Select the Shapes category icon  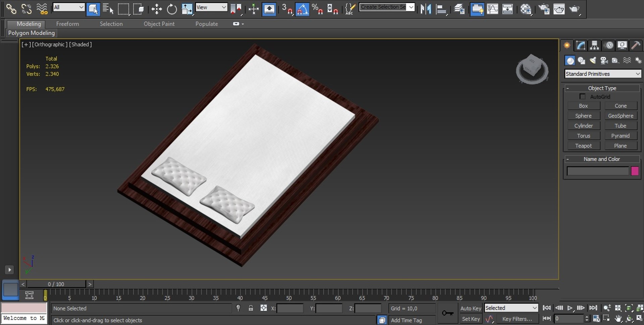pos(581,60)
